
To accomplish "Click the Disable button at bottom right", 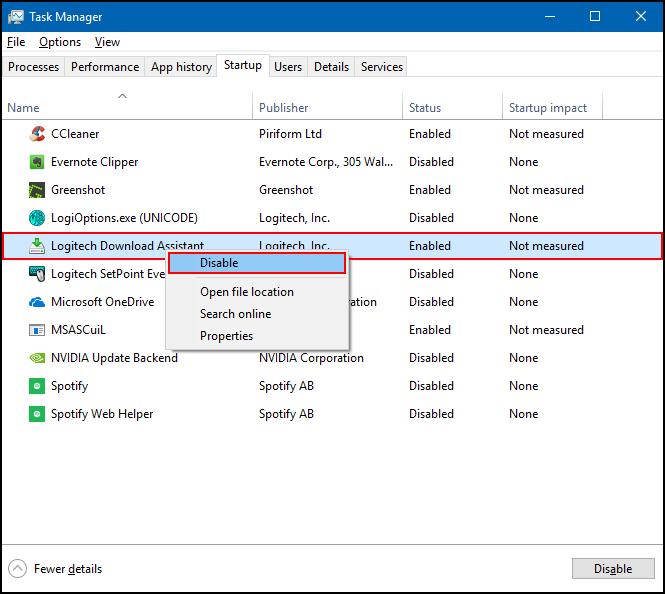I will (613, 569).
